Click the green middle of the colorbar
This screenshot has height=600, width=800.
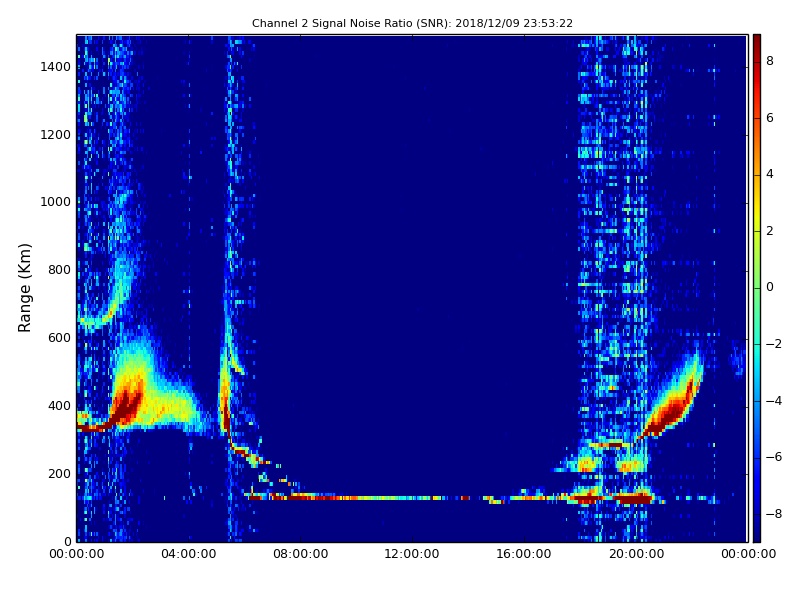tap(757, 288)
